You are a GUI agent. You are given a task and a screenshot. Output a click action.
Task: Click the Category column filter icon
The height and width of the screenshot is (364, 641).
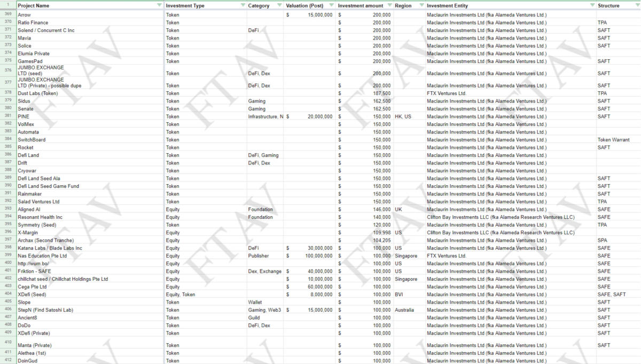point(279,5)
